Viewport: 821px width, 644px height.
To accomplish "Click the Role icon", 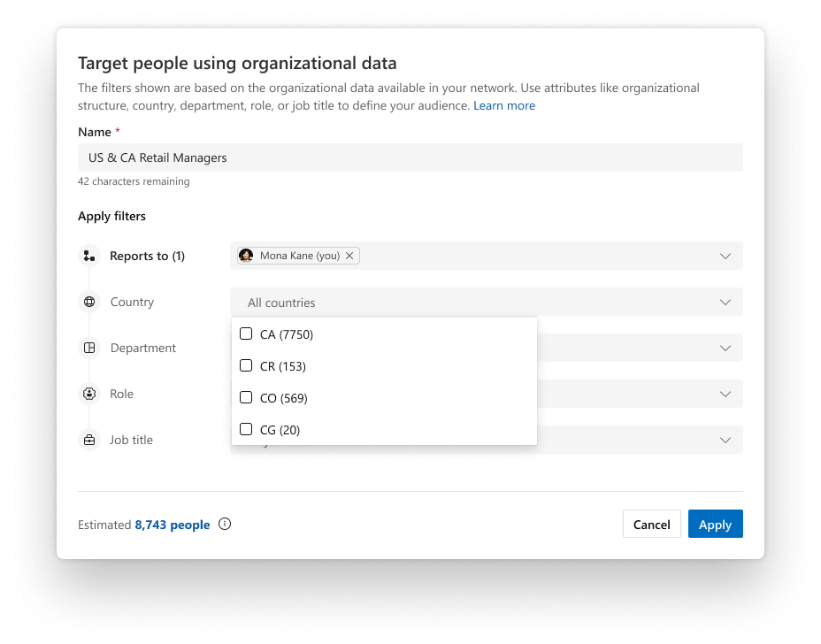I will [88, 393].
